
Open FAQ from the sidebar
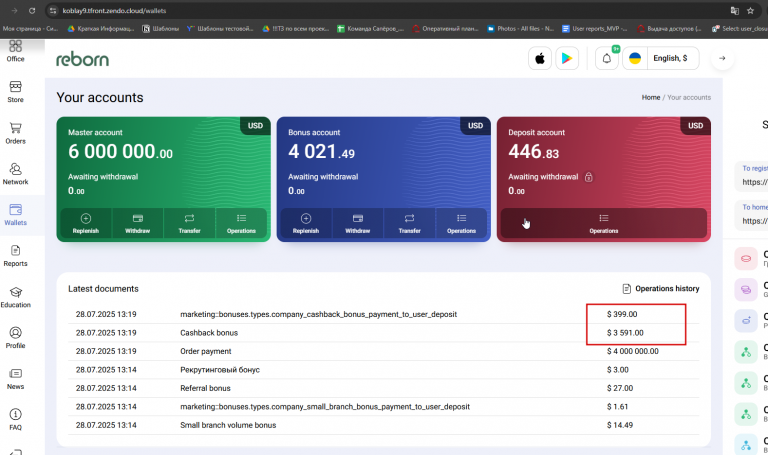[x=15, y=420]
